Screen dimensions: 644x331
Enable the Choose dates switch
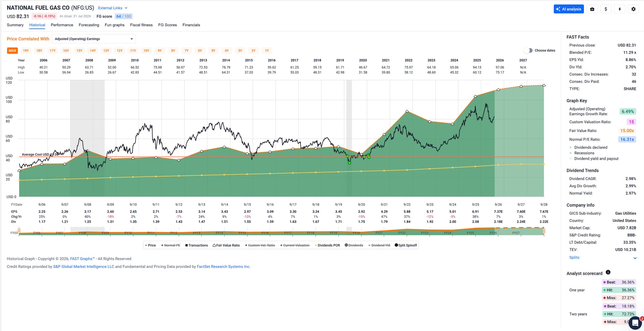[528, 50]
